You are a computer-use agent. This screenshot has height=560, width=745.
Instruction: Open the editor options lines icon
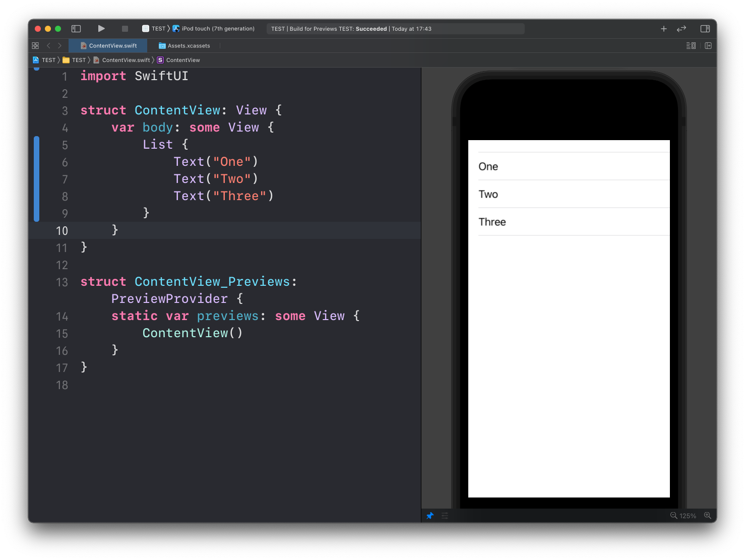691,46
